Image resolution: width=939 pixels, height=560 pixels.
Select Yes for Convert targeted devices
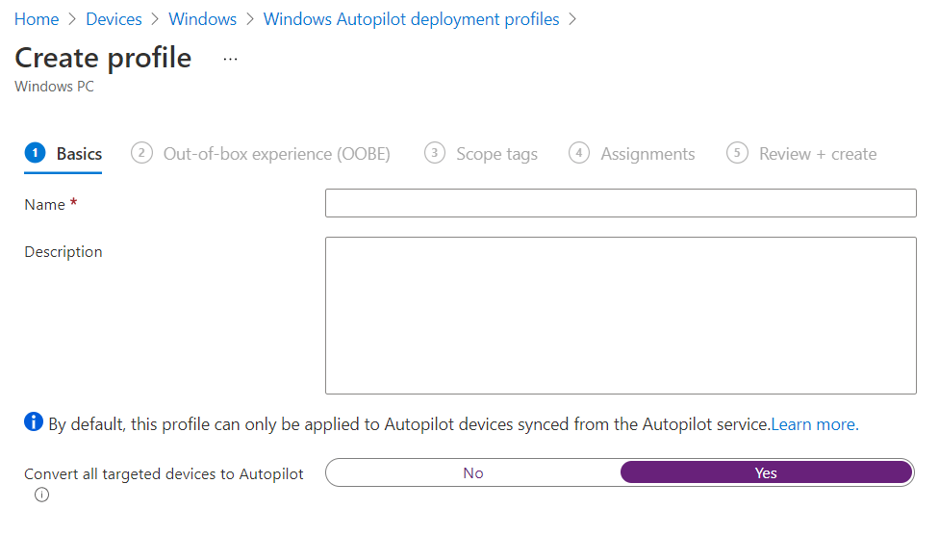coord(766,472)
